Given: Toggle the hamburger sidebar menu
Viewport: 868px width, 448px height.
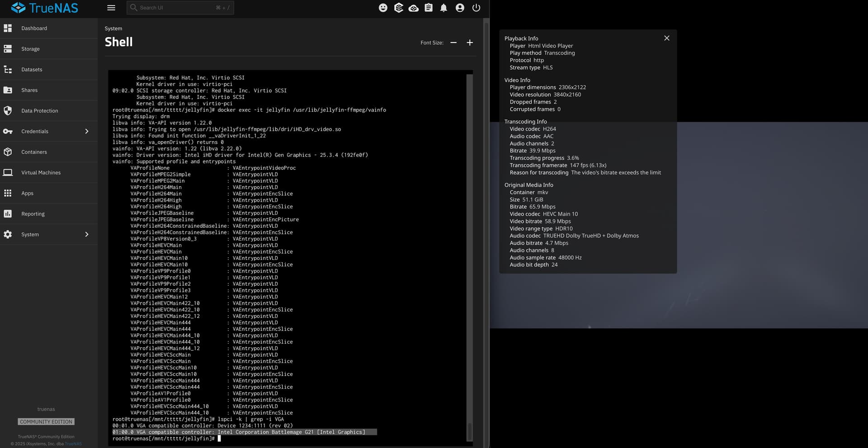Looking at the screenshot, I should click(111, 8).
